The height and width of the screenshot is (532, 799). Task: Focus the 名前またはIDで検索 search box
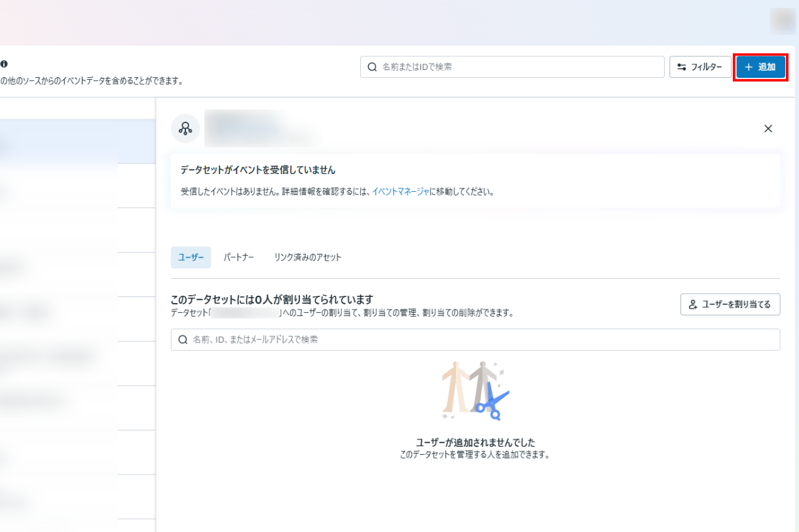(x=517, y=67)
